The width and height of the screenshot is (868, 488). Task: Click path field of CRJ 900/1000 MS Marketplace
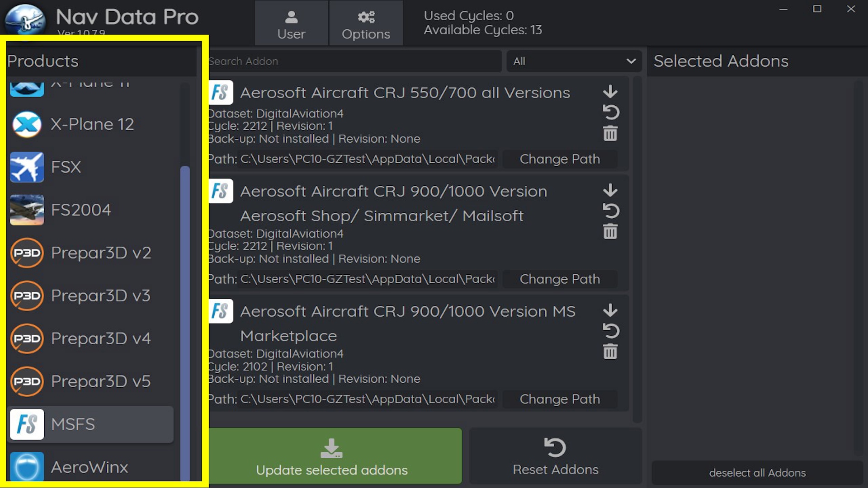[368, 399]
